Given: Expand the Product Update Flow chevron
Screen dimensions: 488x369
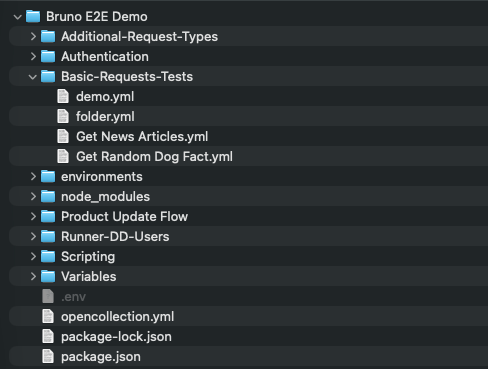Looking at the screenshot, I should [x=33, y=216].
